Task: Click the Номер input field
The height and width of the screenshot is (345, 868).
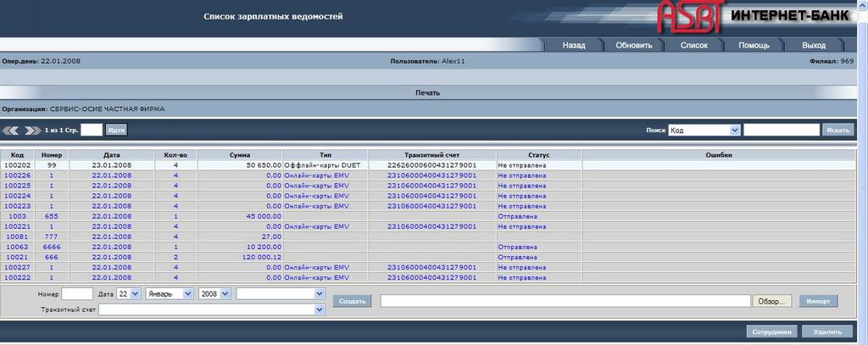Action: pos(77,293)
